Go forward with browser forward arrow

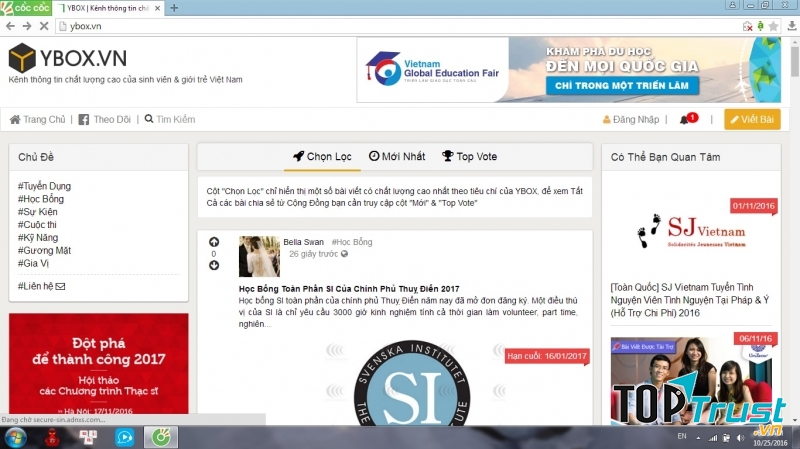(x=27, y=26)
